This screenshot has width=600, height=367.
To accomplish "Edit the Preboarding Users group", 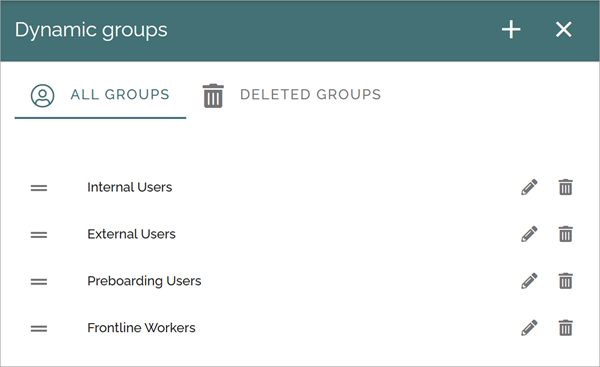I will 529,281.
